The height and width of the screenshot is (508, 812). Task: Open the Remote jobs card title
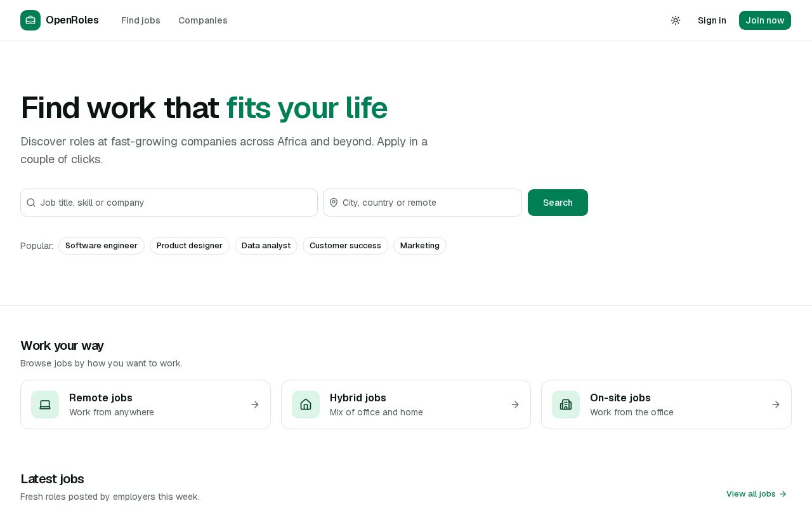(x=101, y=398)
